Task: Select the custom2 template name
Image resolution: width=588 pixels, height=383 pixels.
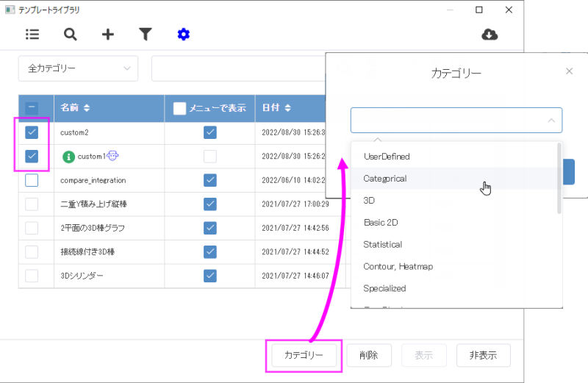Action: tap(74, 132)
